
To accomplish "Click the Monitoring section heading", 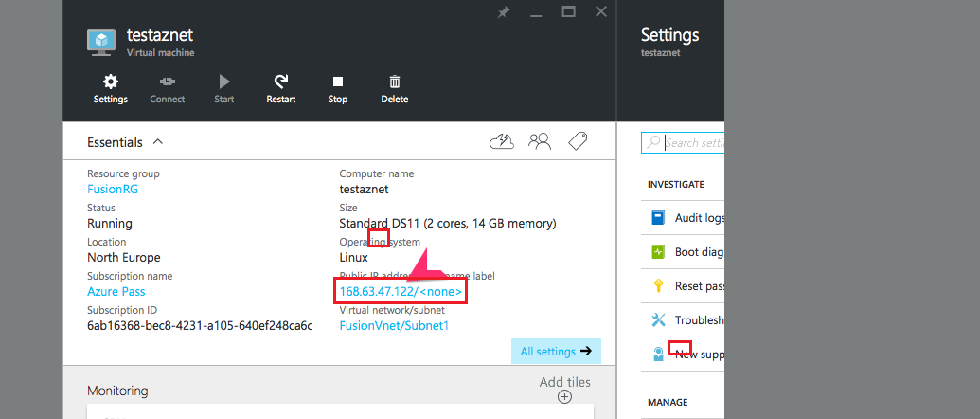I will coord(117,391).
